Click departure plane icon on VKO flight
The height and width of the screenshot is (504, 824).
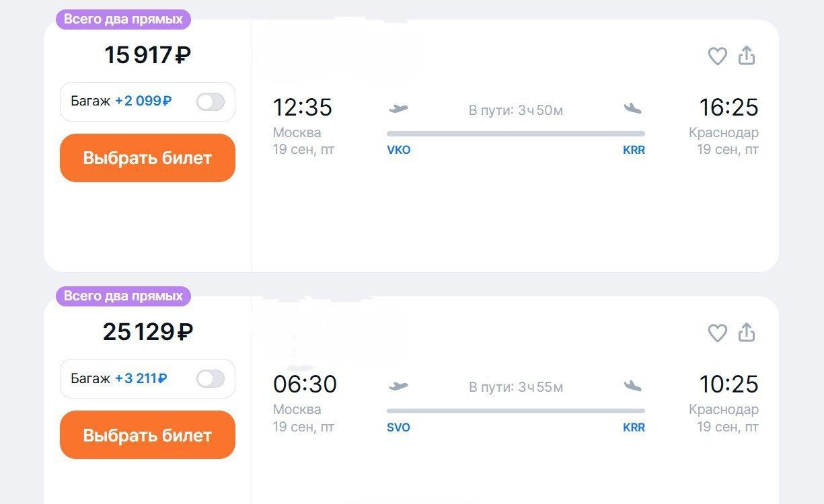398,109
